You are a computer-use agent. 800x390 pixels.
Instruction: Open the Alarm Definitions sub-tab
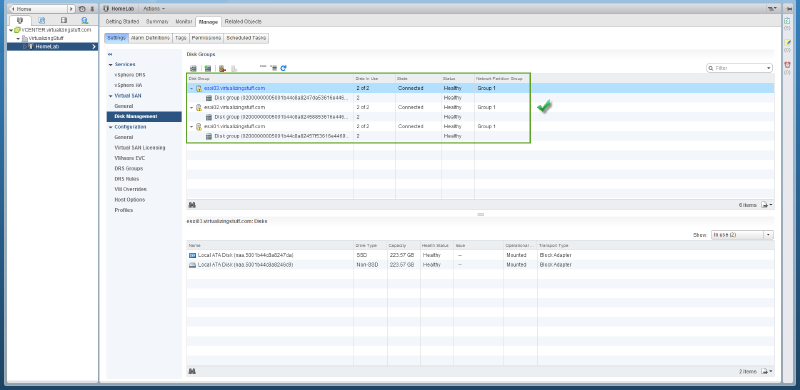tap(151, 38)
